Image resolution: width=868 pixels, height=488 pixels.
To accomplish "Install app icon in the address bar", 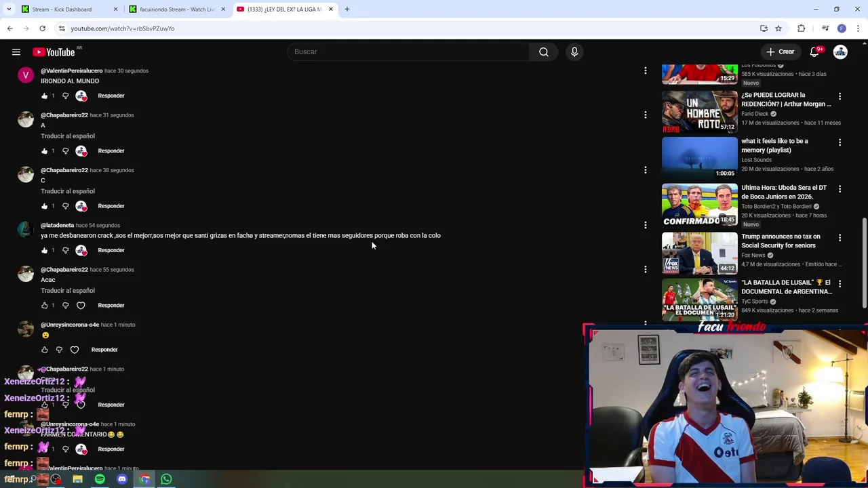I will (x=764, y=28).
